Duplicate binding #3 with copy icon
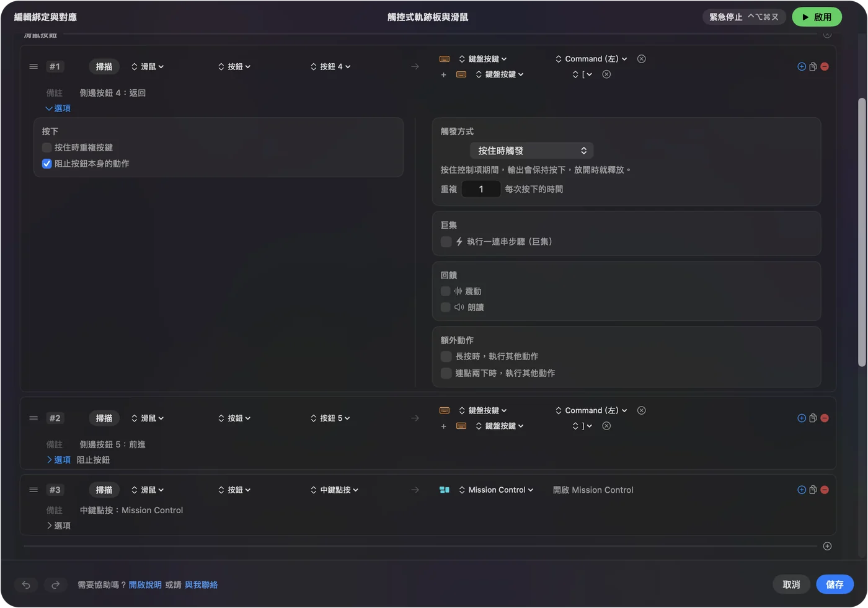The height and width of the screenshot is (608, 868). tap(813, 490)
